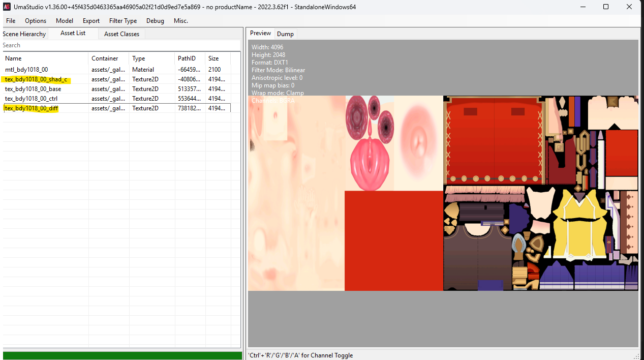Minimize the UmaStudio window
Viewport: 644px width, 360px height.
[x=582, y=7]
